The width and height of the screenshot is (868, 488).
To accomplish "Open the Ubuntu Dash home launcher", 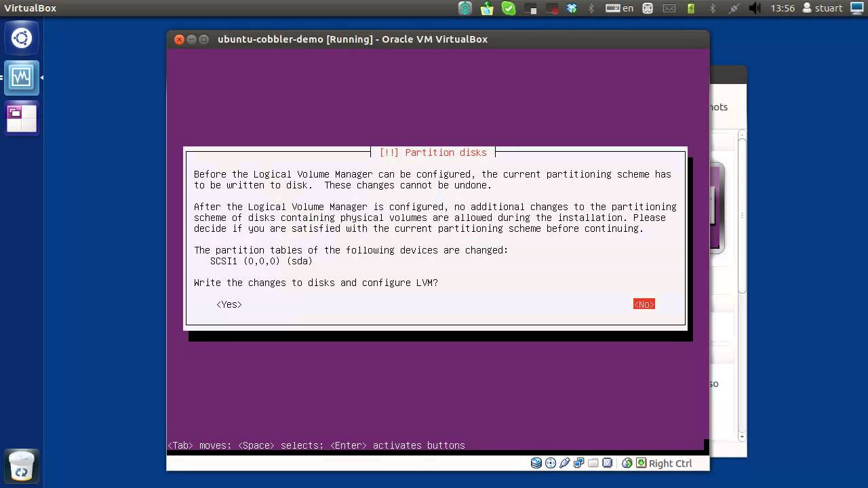I will 21,38.
